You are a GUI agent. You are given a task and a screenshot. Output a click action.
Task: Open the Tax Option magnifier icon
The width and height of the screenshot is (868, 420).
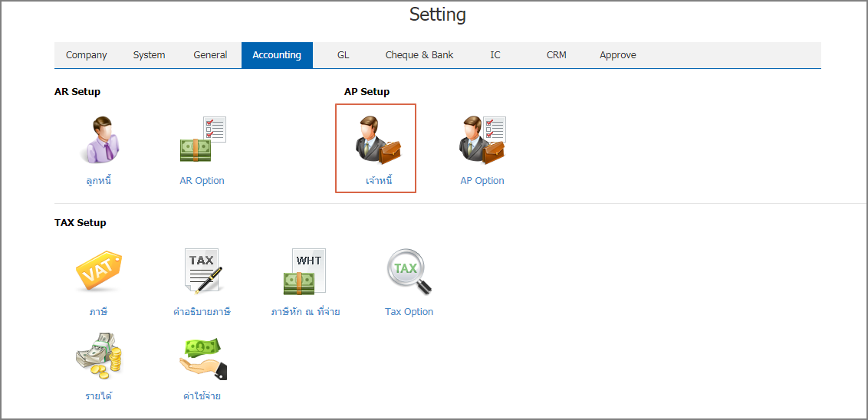(x=409, y=271)
